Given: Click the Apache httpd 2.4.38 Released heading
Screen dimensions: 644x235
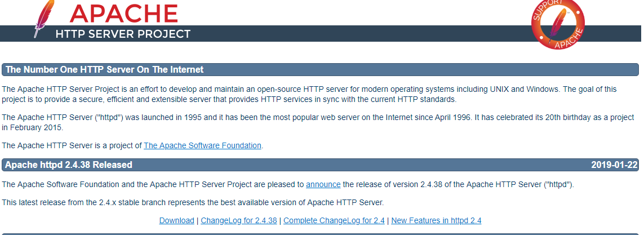Looking at the screenshot, I should point(69,165).
